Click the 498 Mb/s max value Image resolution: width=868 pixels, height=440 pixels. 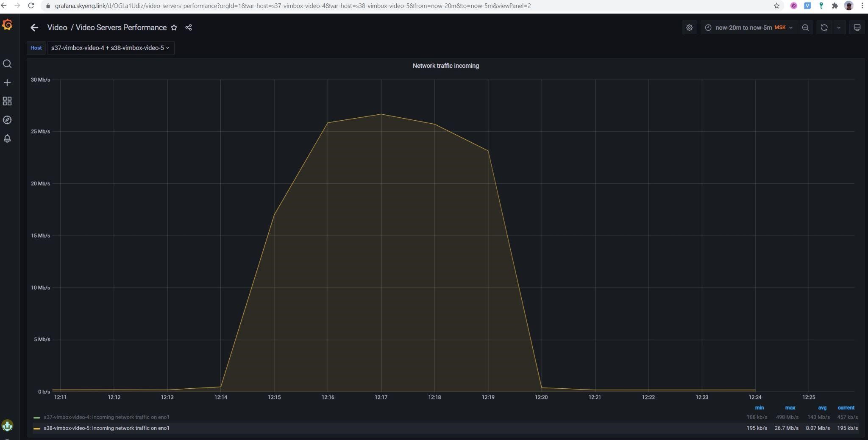pos(787,417)
